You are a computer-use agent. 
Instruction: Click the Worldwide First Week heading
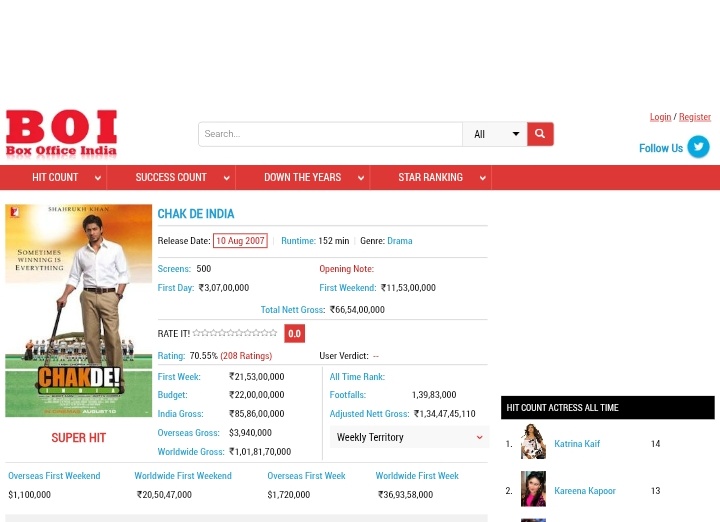tap(417, 476)
